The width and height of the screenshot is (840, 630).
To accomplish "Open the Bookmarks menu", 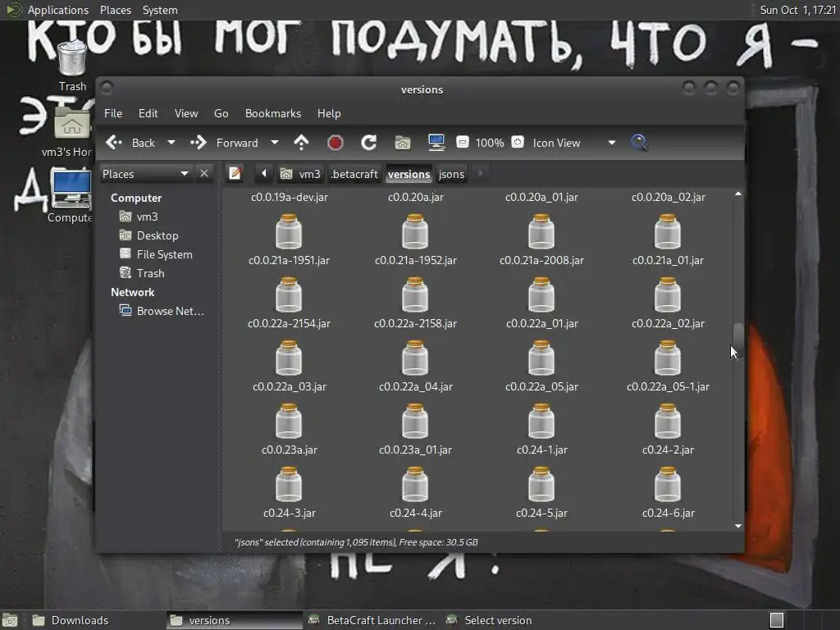I will [x=272, y=113].
